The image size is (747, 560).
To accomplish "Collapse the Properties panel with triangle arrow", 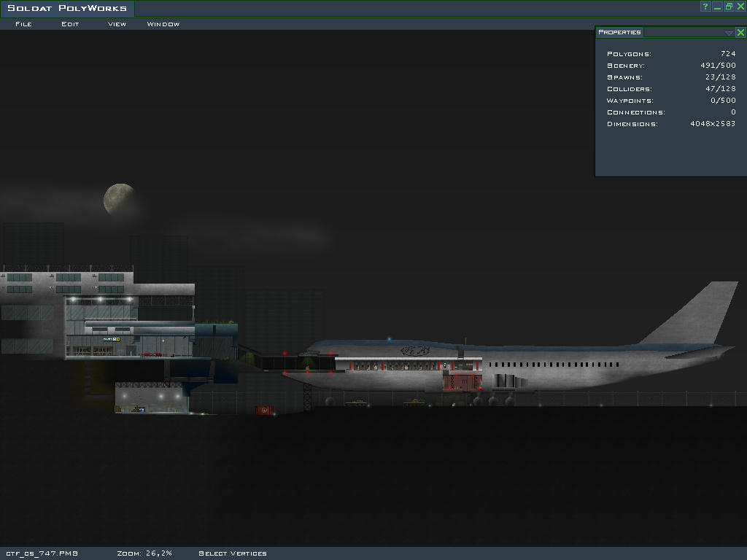I will (x=729, y=33).
